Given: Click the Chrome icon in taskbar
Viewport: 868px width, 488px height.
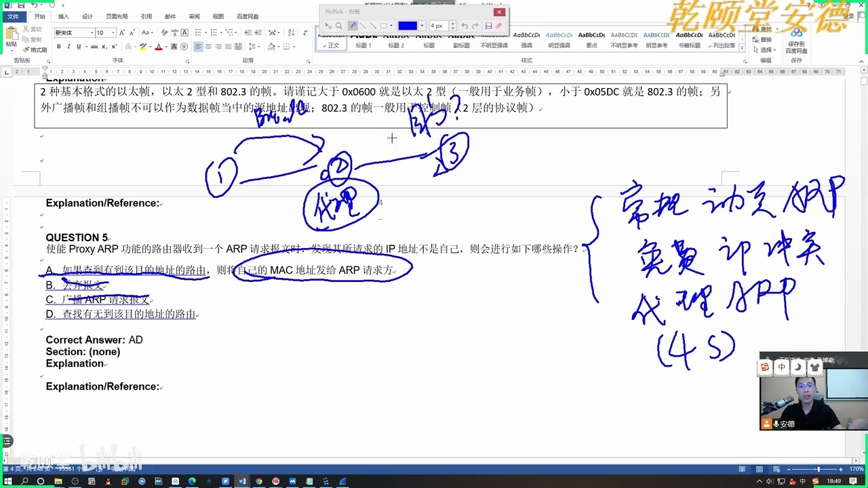Looking at the screenshot, I should (258, 481).
